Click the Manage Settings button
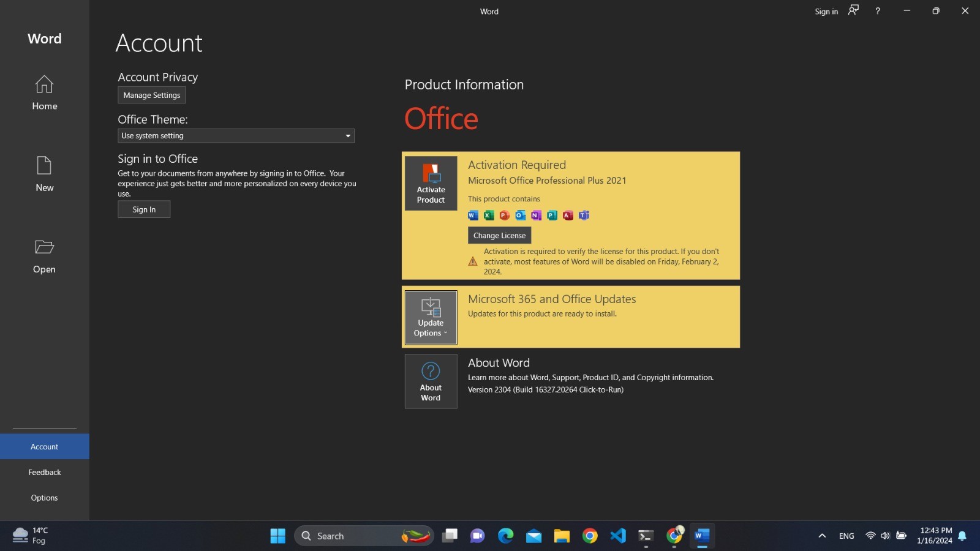 [151, 96]
